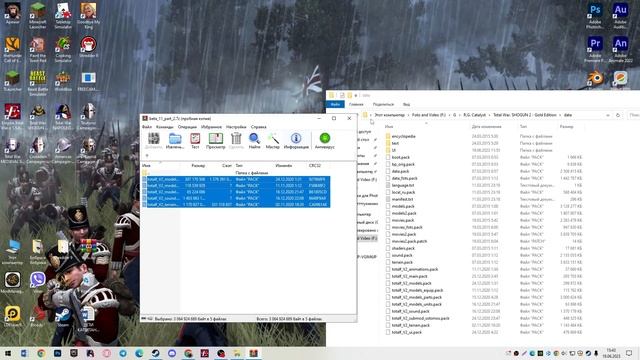640x360 pixels.
Task: Click the up-one-level arrow below the WinRAR toolbar
Action: coord(147,156)
